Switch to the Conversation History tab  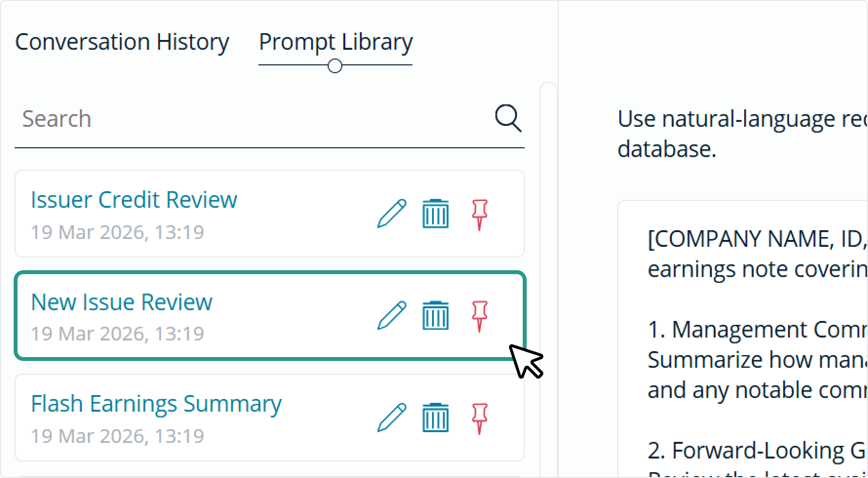pos(122,42)
